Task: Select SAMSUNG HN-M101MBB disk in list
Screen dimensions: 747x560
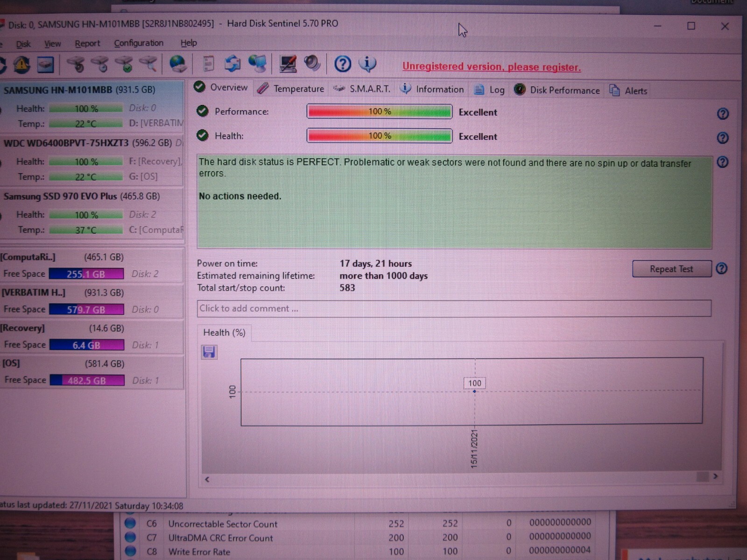Action: [92, 106]
